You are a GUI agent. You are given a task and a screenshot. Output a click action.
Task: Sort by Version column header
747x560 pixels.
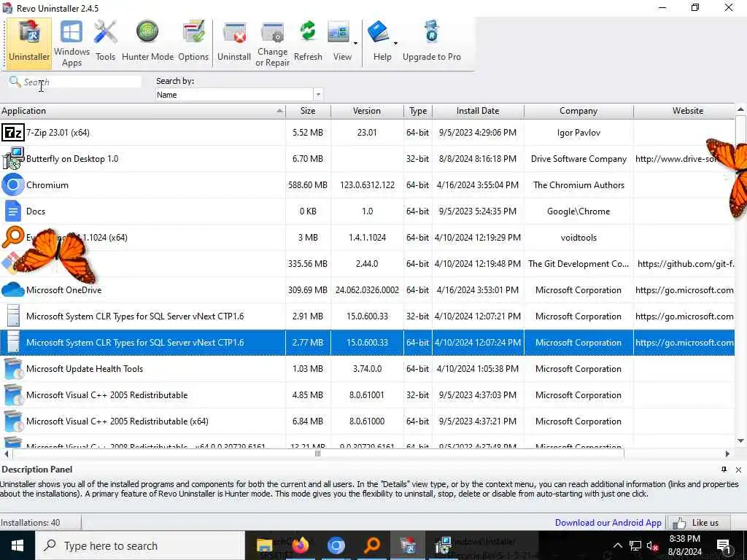pos(367,111)
